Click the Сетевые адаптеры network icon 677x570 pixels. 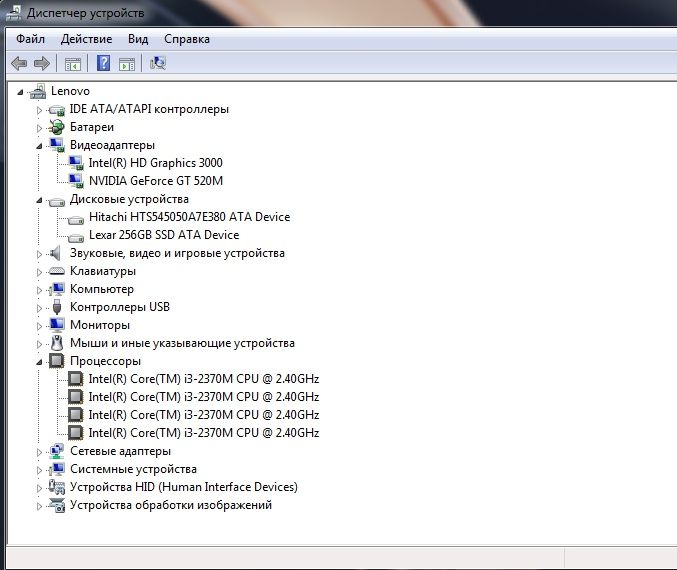[x=57, y=451]
